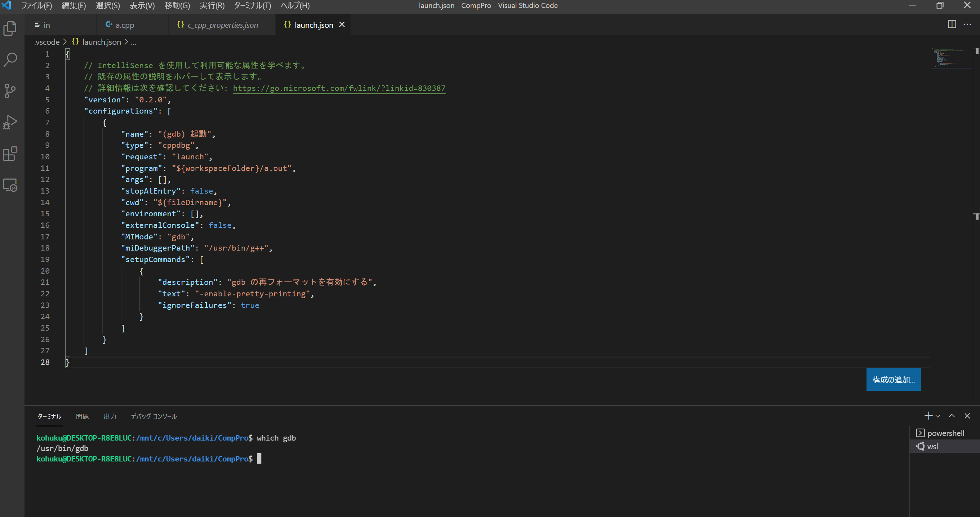
Task: Open the ターミナル(T) menu
Action: coord(252,6)
